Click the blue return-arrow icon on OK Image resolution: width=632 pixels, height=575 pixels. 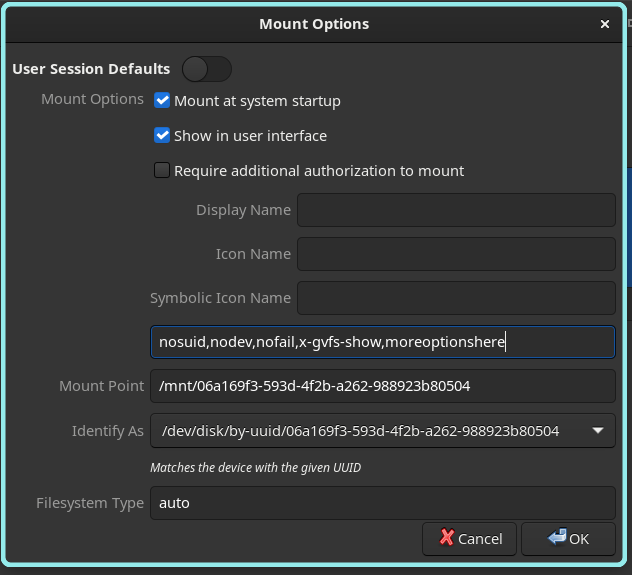coord(557,537)
